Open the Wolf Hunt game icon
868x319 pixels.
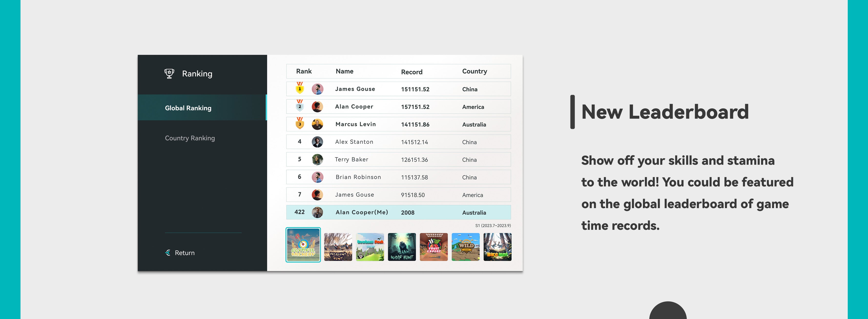(x=402, y=247)
